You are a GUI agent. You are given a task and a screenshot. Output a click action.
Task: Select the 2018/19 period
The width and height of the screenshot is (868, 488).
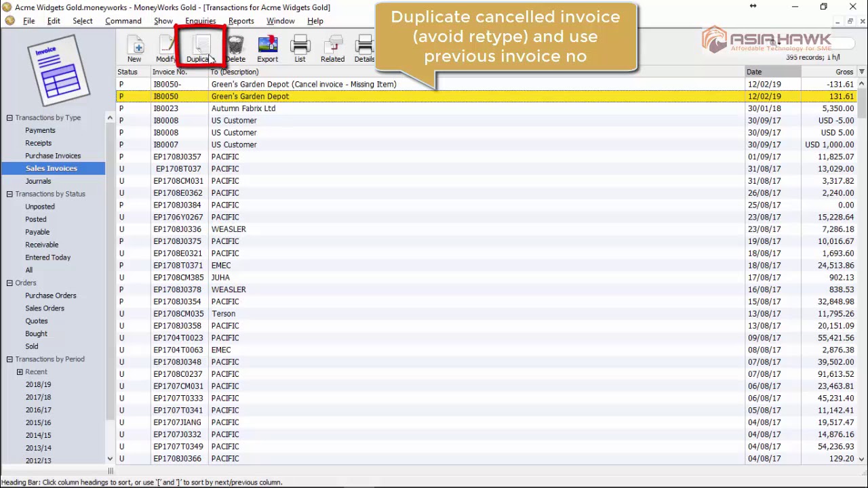point(39,384)
